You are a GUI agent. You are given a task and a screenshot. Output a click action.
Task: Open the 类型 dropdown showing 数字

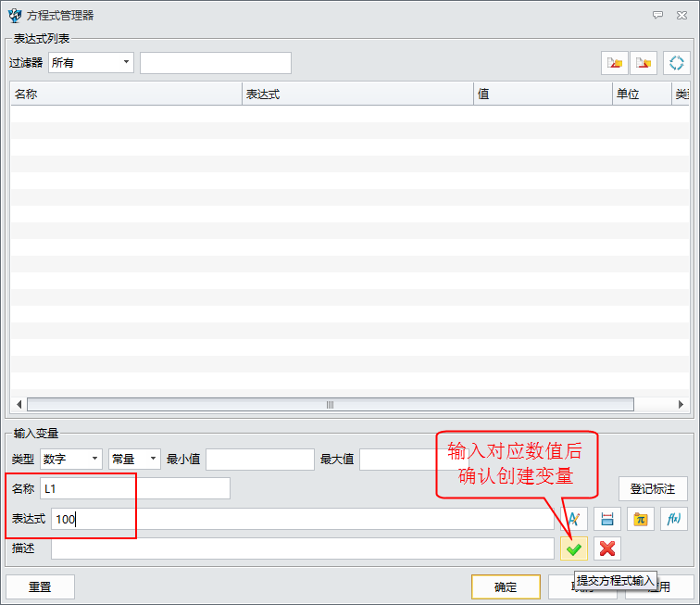click(71, 459)
